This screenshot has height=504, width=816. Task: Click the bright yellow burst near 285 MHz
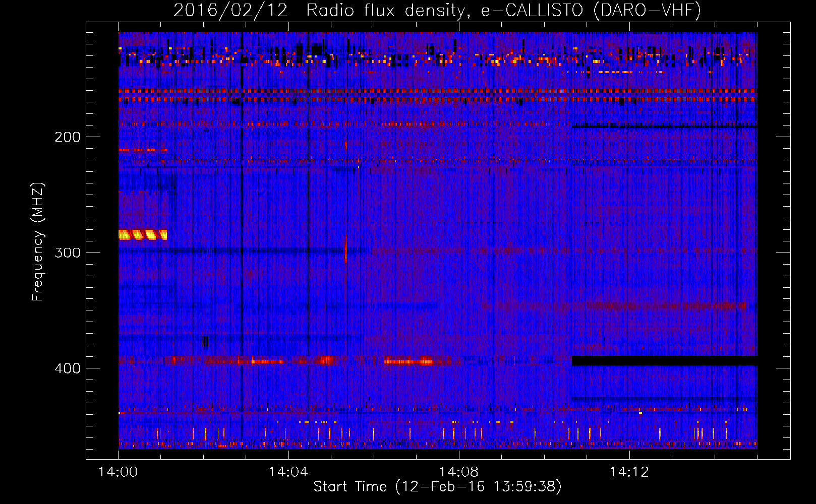[143, 235]
